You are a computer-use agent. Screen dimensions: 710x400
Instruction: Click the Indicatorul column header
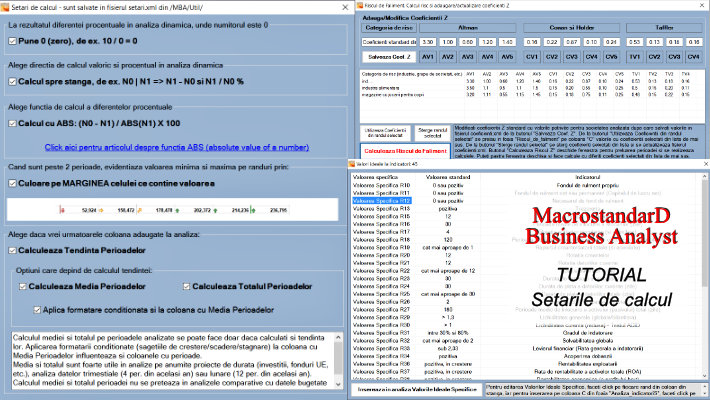pos(587,177)
